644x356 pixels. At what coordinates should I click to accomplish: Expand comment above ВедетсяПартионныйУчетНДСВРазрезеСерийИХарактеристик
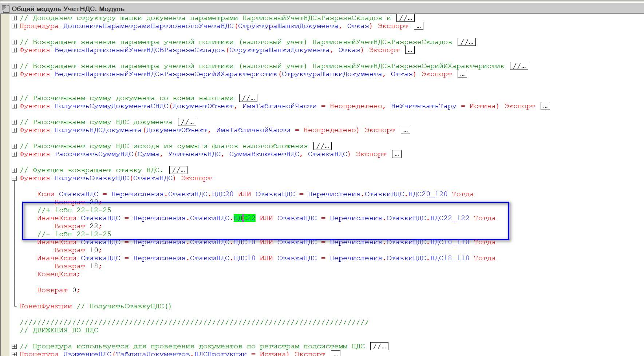pyautogui.click(x=14, y=66)
